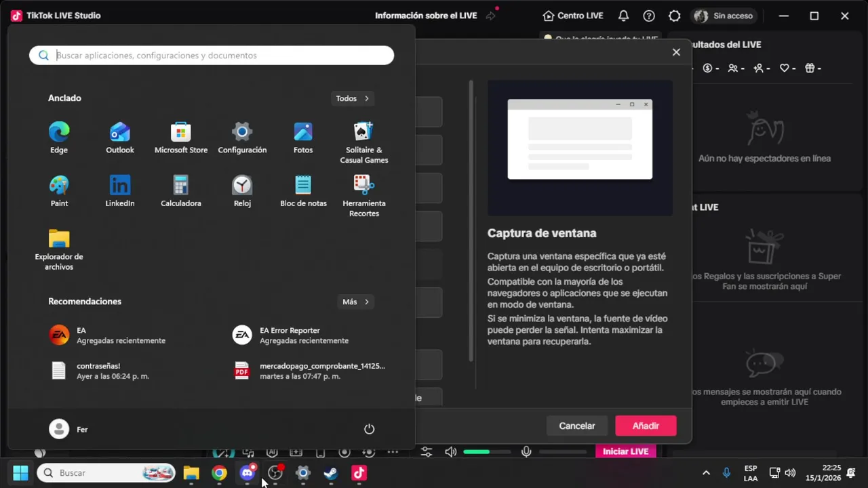Click the power button in Start menu
Viewport: 868px width, 488px height.
point(369,429)
